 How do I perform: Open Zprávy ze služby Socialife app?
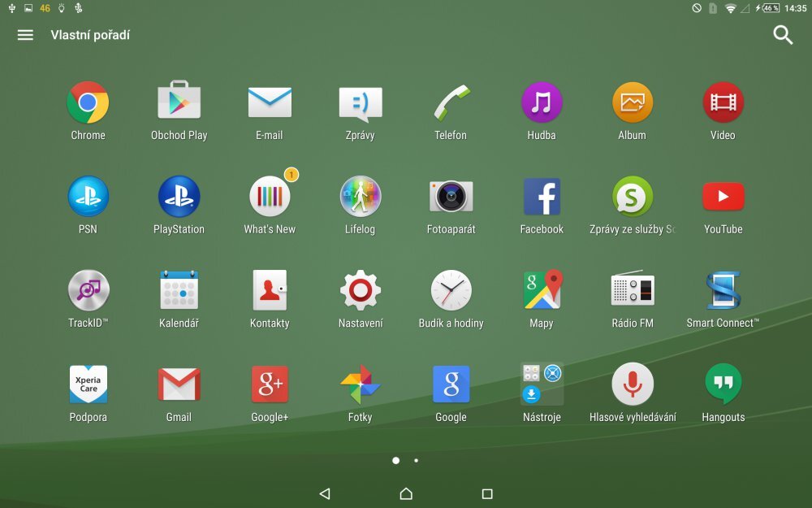(633, 197)
